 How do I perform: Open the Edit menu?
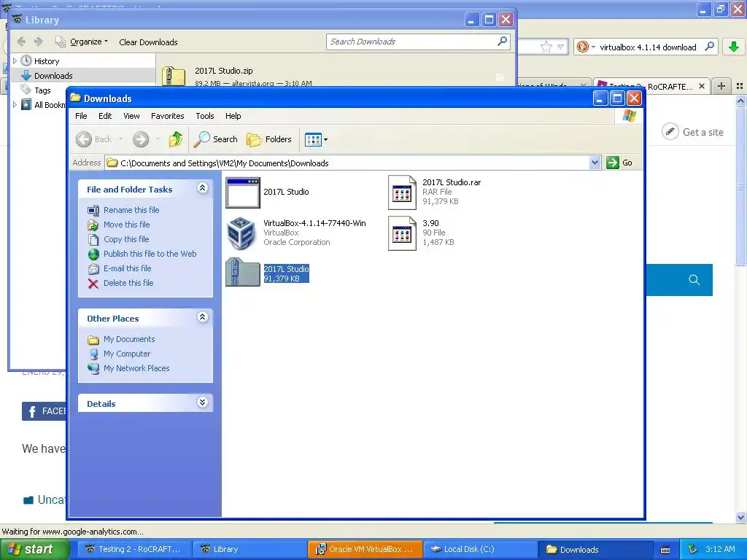pyautogui.click(x=105, y=116)
